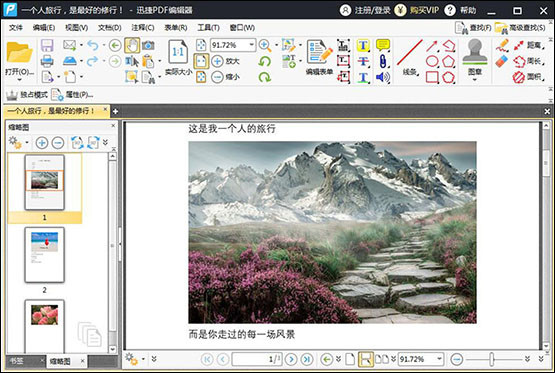This screenshot has height=373, width=555.
Task: Click the Sound speaker tool
Action: click(x=383, y=77)
